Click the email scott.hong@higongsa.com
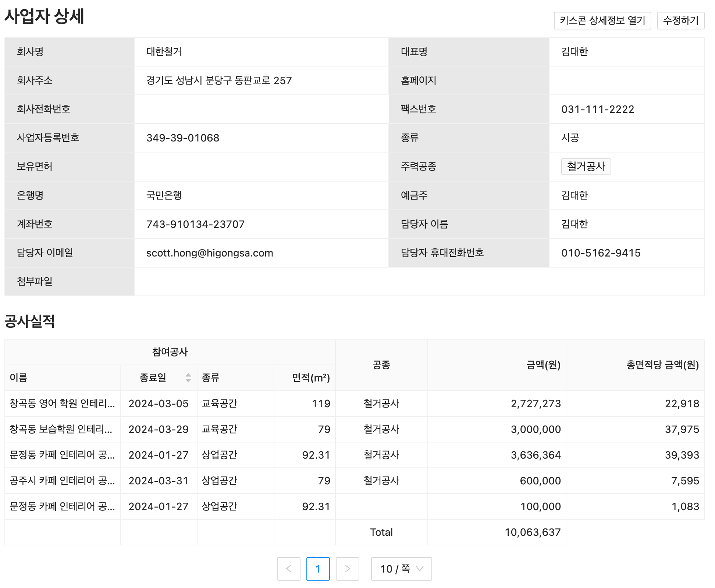 (210, 253)
